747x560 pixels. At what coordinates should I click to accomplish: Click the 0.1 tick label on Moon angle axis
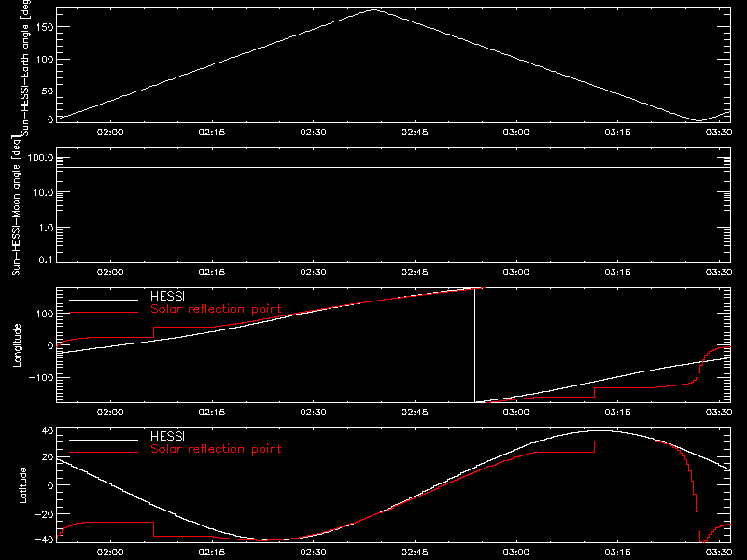pyautogui.click(x=46, y=259)
